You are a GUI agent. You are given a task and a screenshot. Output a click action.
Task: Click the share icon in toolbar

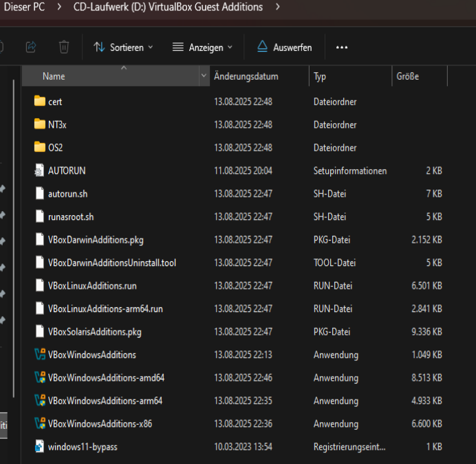[31, 47]
